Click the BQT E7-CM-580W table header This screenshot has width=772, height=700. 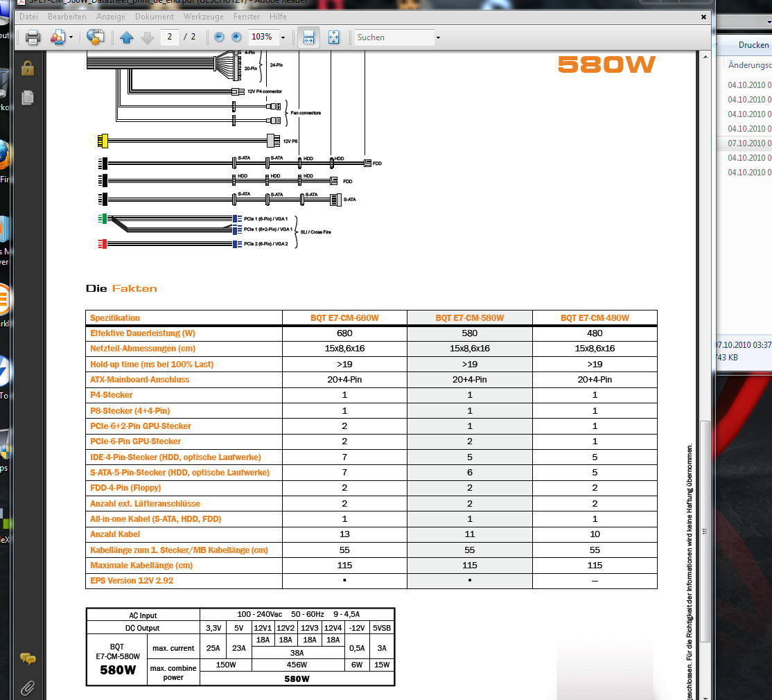pyautogui.click(x=470, y=318)
